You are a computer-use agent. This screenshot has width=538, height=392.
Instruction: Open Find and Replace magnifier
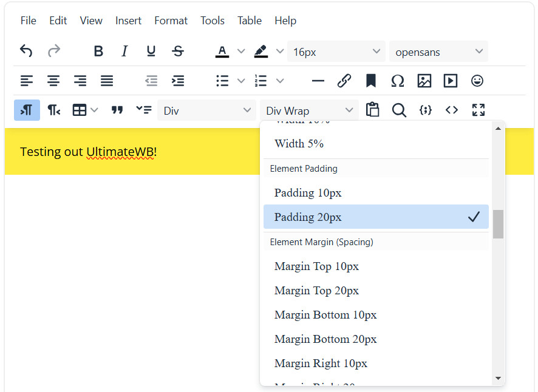click(x=399, y=110)
